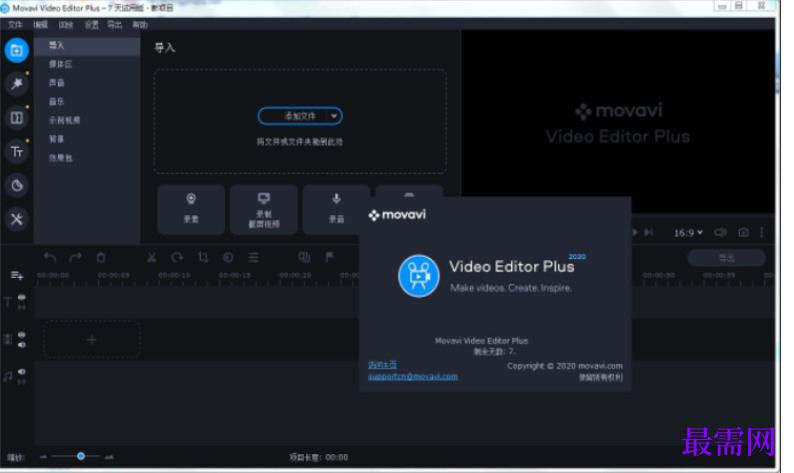Click the Record Audio microphone button
Screen dimensions: 794x473
click(336, 209)
